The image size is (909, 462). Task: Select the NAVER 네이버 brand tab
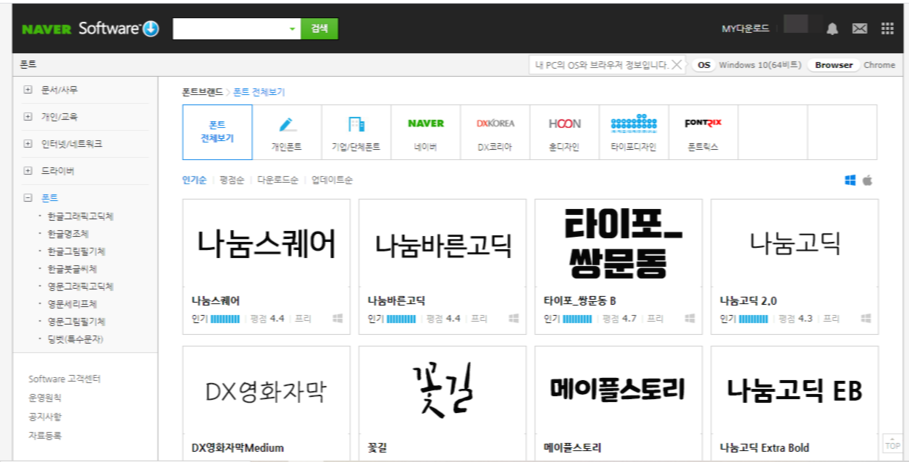point(426,132)
